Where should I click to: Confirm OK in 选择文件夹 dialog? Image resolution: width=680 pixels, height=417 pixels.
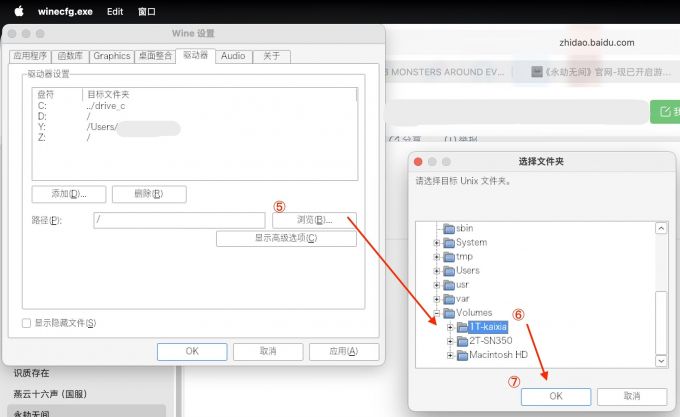coord(556,396)
